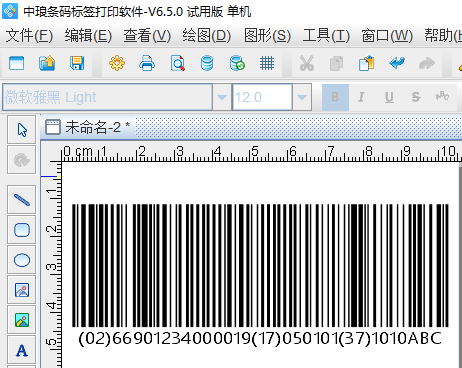Screen dimensions: 462x368
Task: Click the 微软雅黑 Light font field
Action: point(107,97)
